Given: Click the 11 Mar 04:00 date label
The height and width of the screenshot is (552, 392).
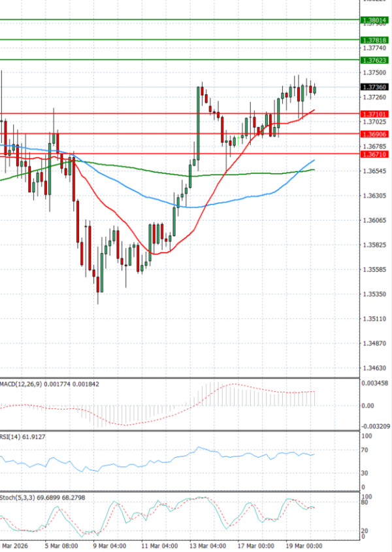Looking at the screenshot, I should (160, 545).
